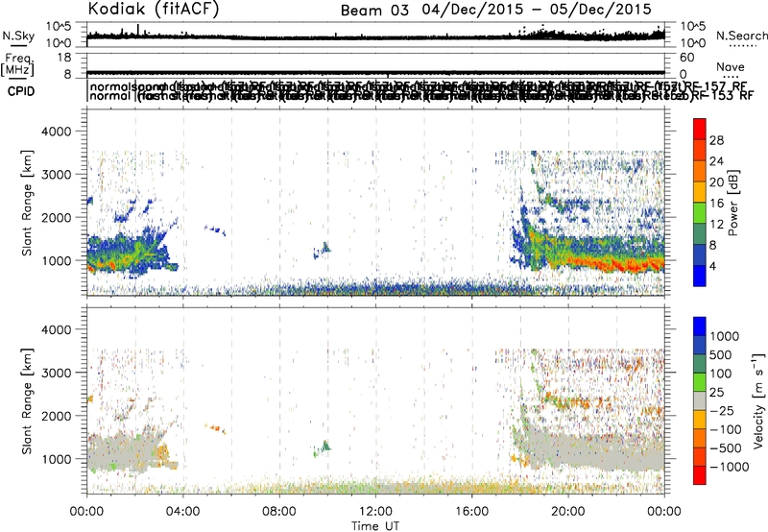Click the '4000' range tick on the power panel
Screen dimensions: 768x532
(56, 132)
